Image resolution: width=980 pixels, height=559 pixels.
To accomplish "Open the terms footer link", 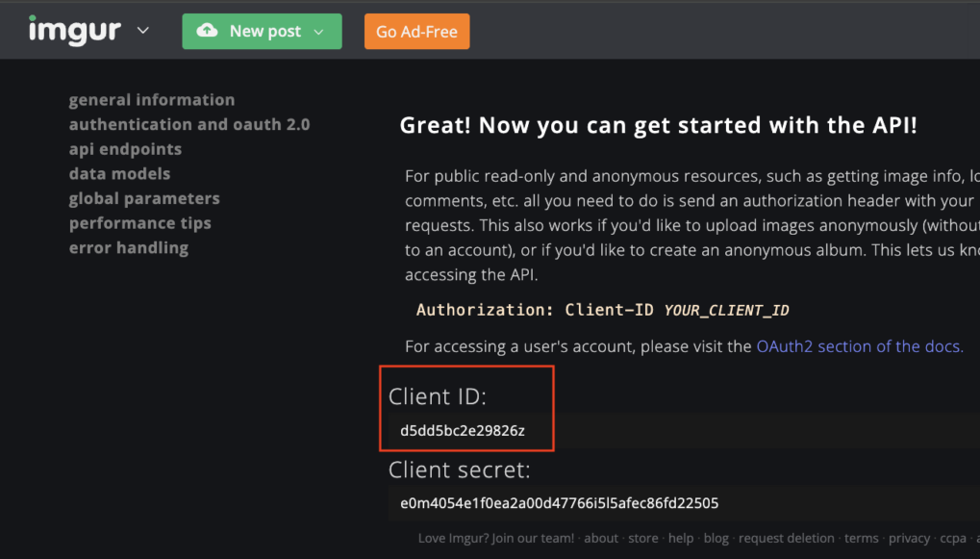I will coord(862,539).
